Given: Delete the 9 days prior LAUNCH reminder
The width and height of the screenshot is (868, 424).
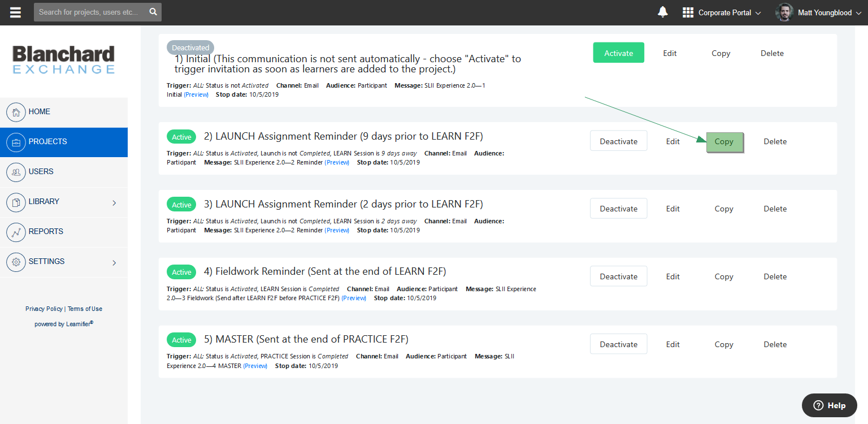Looking at the screenshot, I should 775,141.
